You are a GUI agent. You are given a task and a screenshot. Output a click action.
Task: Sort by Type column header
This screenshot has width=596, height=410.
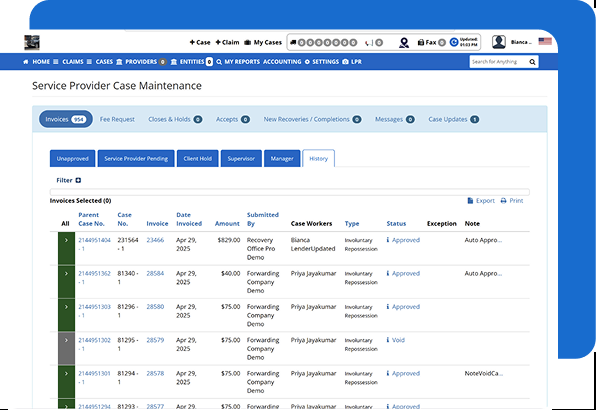click(352, 223)
